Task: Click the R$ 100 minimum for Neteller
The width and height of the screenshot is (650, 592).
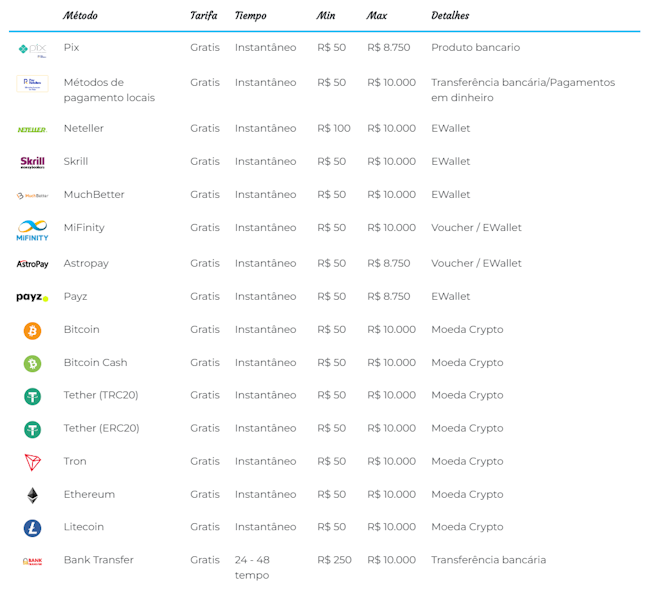Action: pyautogui.click(x=334, y=128)
